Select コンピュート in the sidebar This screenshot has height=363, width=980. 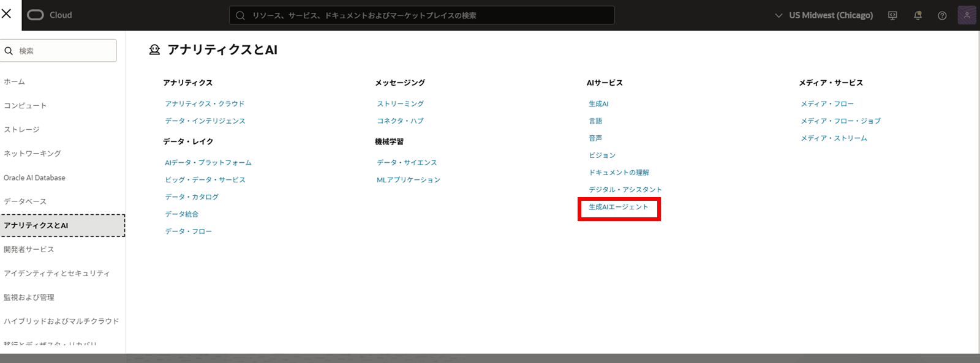25,105
